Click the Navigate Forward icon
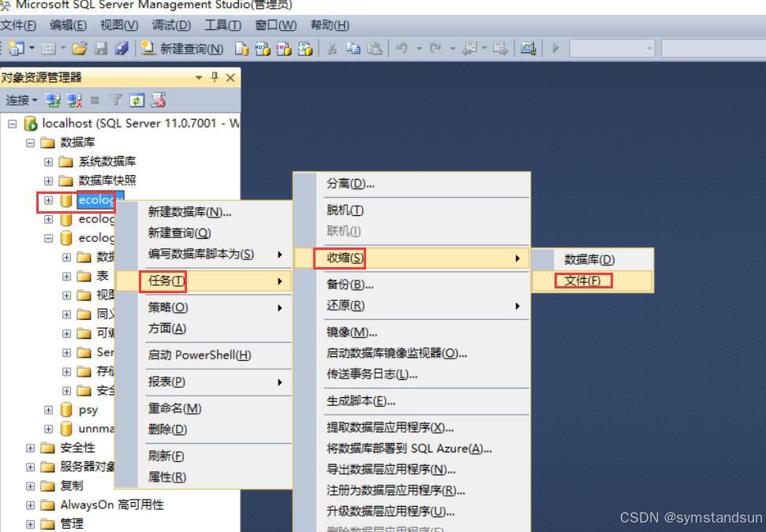This screenshot has height=532, width=766. [x=500, y=48]
